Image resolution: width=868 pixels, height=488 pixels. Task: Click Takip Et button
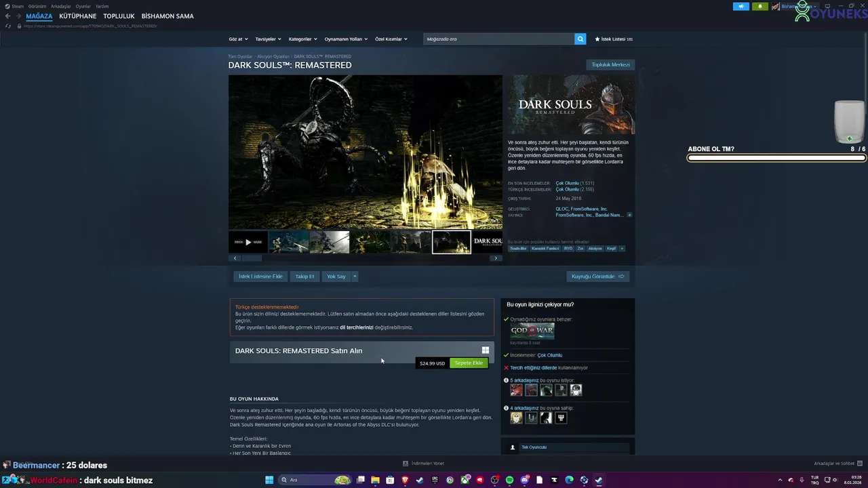tap(304, 277)
